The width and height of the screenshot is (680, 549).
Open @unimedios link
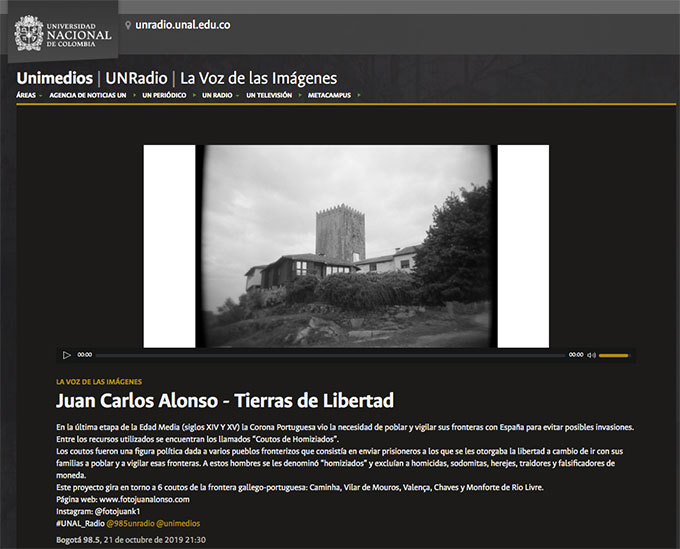pos(178,523)
